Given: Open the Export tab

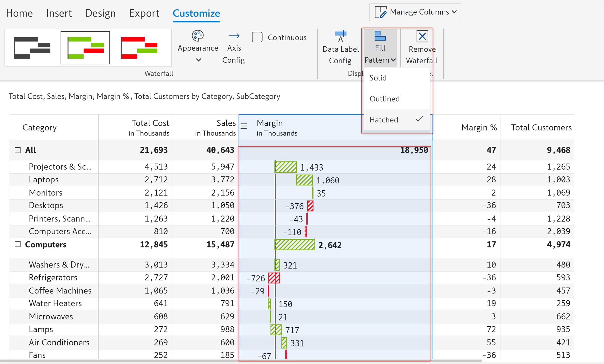Looking at the screenshot, I should pyautogui.click(x=144, y=13).
